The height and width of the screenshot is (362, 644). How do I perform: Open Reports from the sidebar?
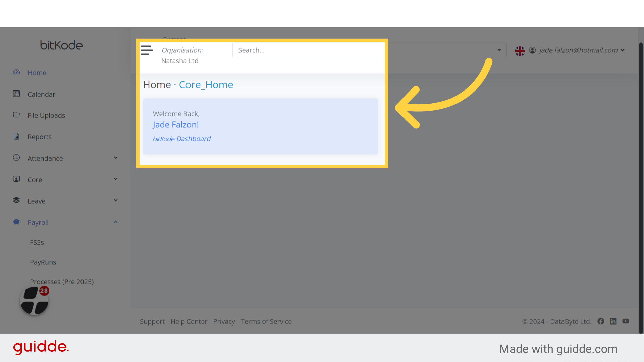pyautogui.click(x=40, y=137)
